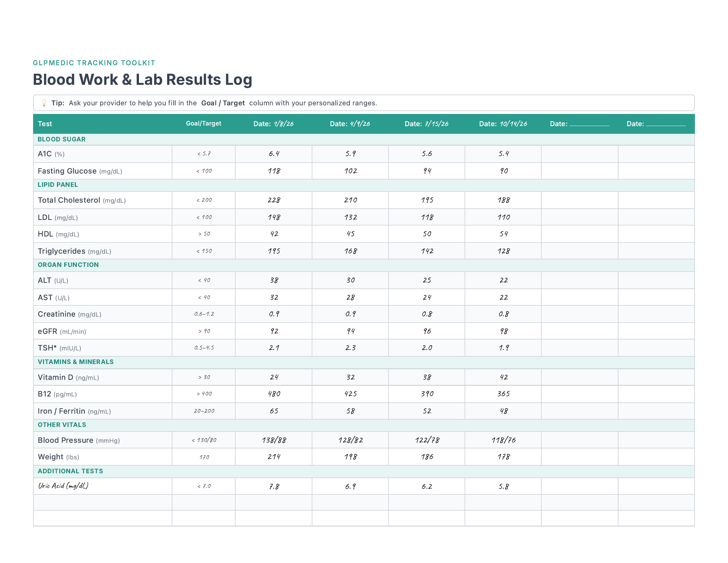The height and width of the screenshot is (563, 728).
Task: Click the Date: 1/8/26 column header
Action: 274,124
